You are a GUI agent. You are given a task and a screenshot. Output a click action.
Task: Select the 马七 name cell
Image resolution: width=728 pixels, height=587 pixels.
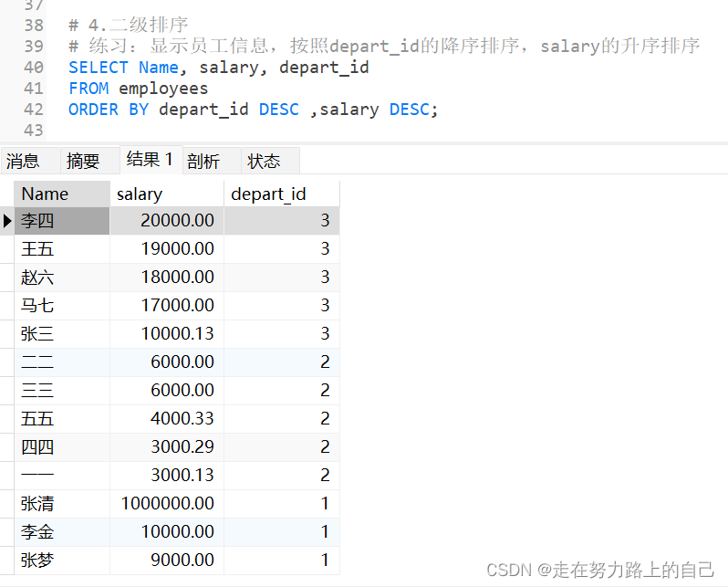click(62, 306)
